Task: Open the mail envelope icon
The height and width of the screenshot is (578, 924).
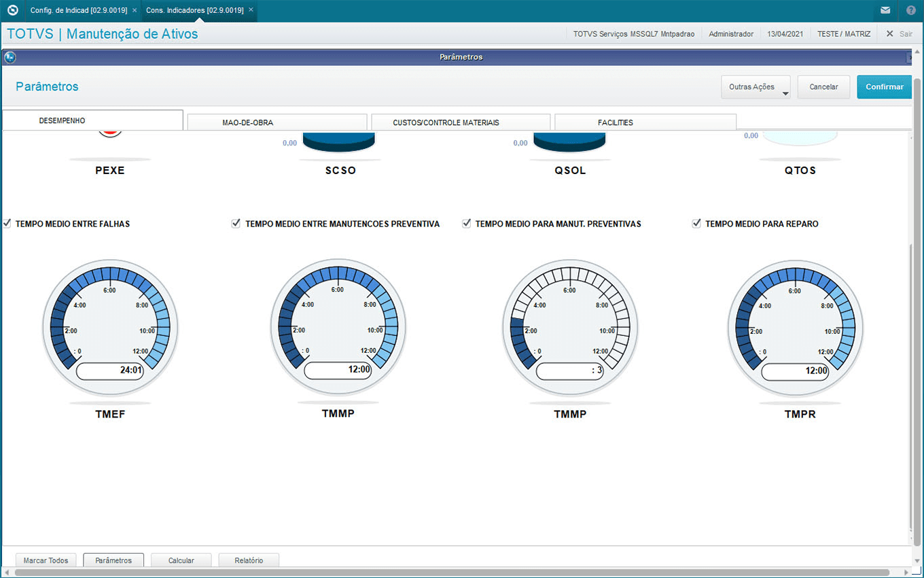Action: pyautogui.click(x=885, y=10)
